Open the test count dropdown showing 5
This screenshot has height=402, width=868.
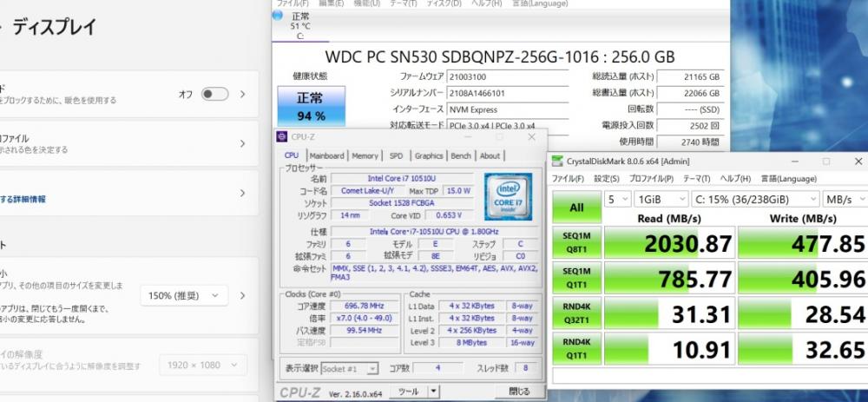[617, 200]
